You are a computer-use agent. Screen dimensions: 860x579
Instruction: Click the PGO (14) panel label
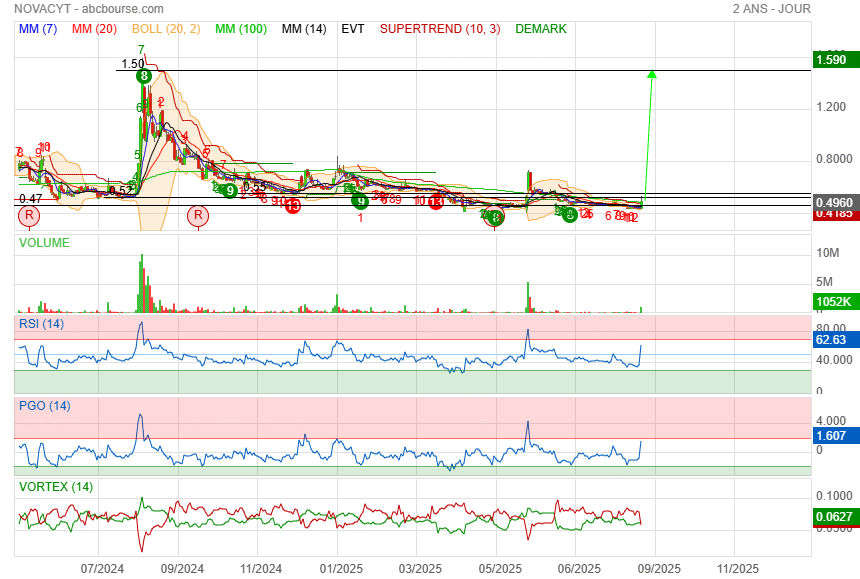point(45,406)
